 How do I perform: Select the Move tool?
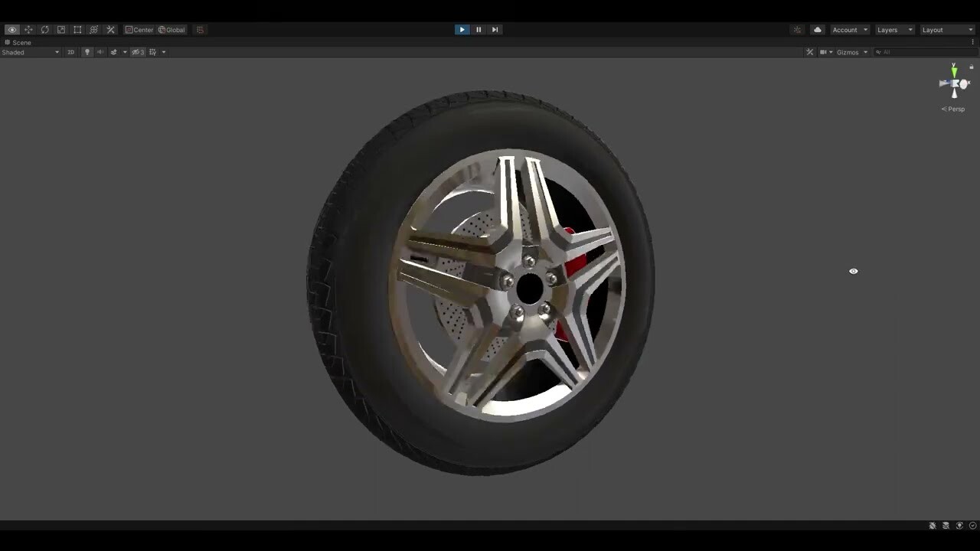pyautogui.click(x=28, y=29)
